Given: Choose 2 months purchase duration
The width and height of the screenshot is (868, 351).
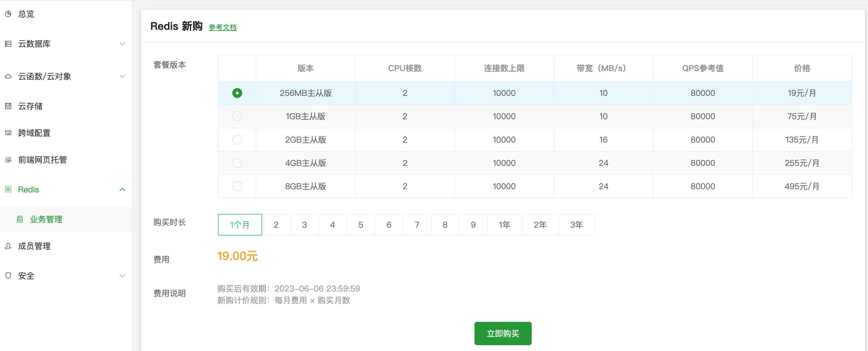Looking at the screenshot, I should (x=276, y=224).
